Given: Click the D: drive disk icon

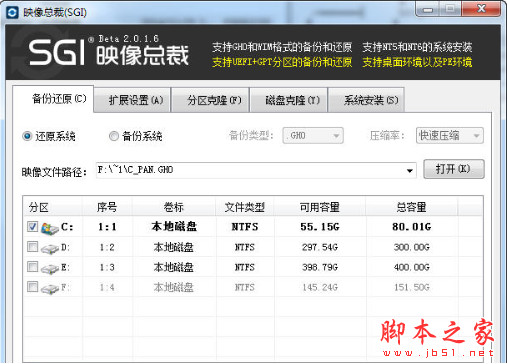Looking at the screenshot, I should tap(50, 248).
